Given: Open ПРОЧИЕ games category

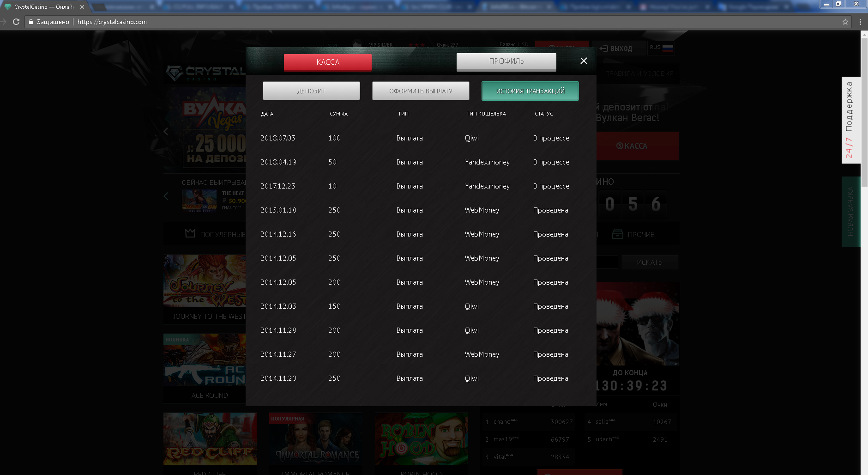Looking at the screenshot, I should point(633,235).
